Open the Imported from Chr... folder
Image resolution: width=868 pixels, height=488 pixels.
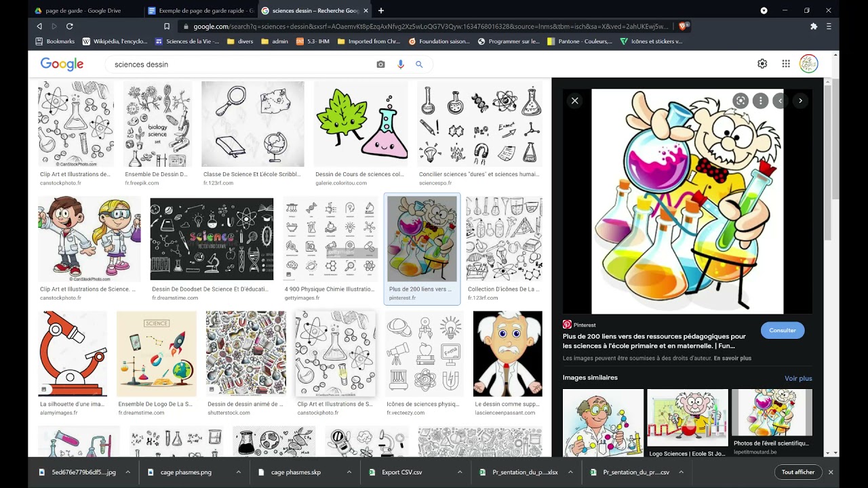(369, 41)
